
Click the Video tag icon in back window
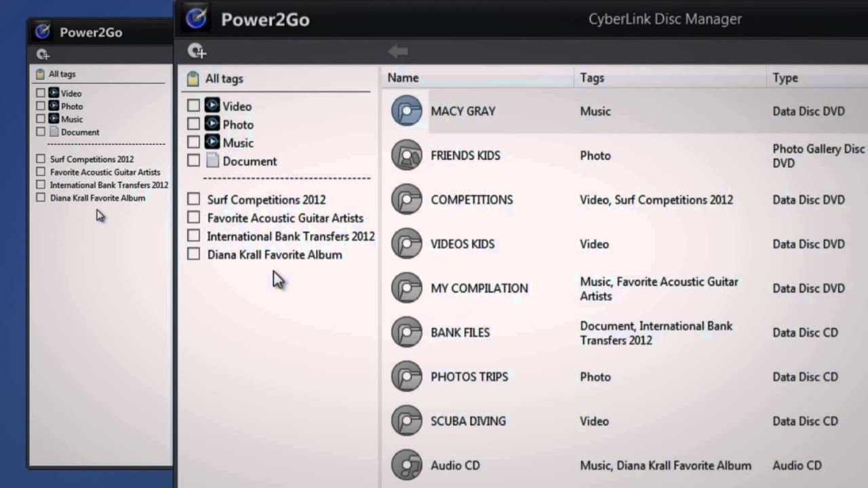pyautogui.click(x=54, y=93)
